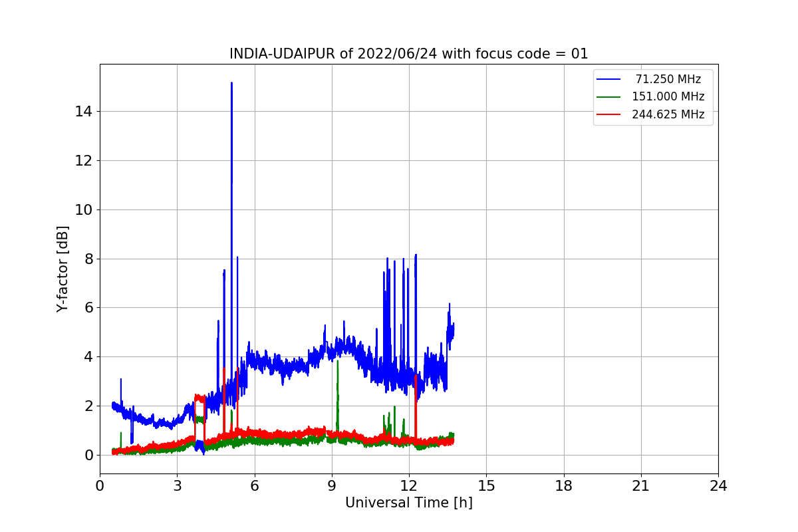Select the 244.625 MHz legend label
This screenshot has height=532, width=798.
pyautogui.click(x=668, y=114)
